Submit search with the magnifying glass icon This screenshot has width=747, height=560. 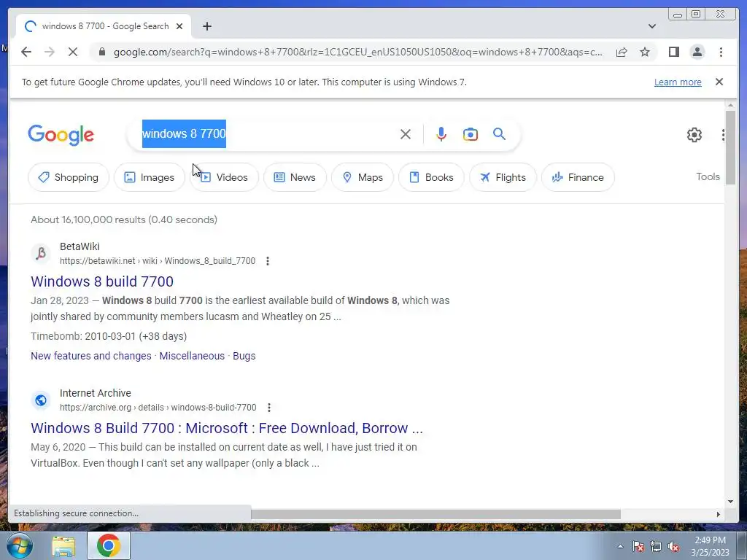coord(499,134)
